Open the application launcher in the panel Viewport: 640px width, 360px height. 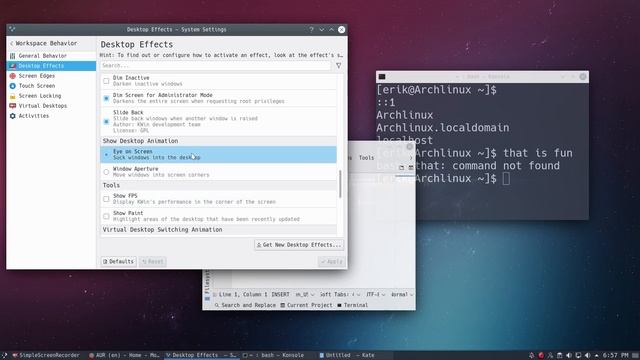pos(4,356)
